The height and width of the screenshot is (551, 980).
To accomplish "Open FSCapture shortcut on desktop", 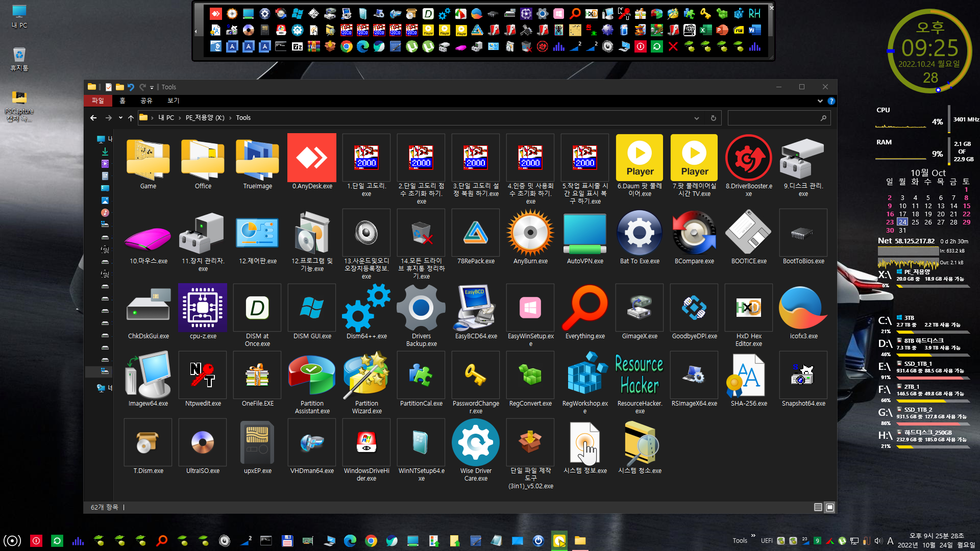I will [x=19, y=106].
